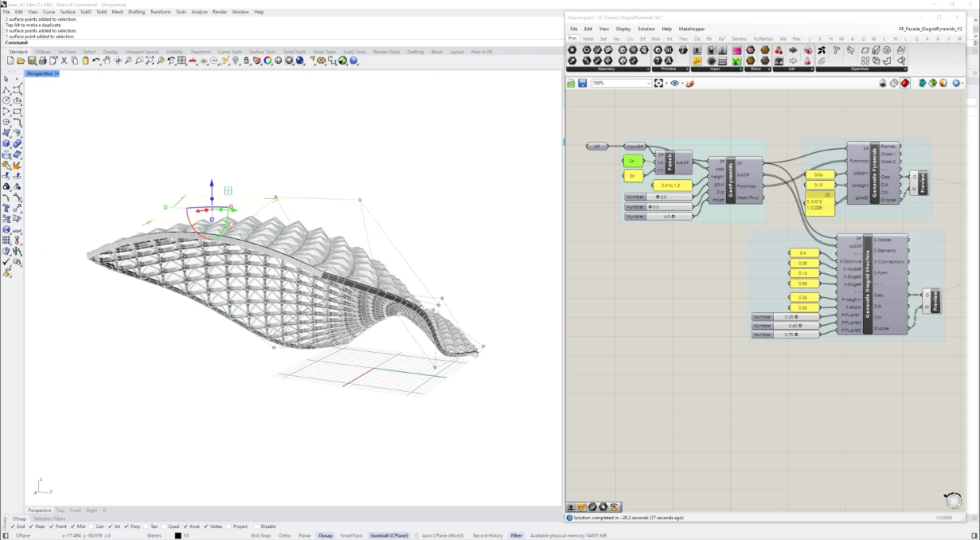Click the Grasshopper zoom extents icon

tap(659, 83)
